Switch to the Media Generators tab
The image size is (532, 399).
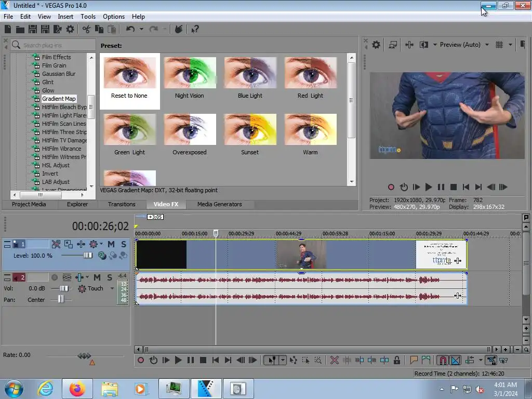[x=220, y=204]
